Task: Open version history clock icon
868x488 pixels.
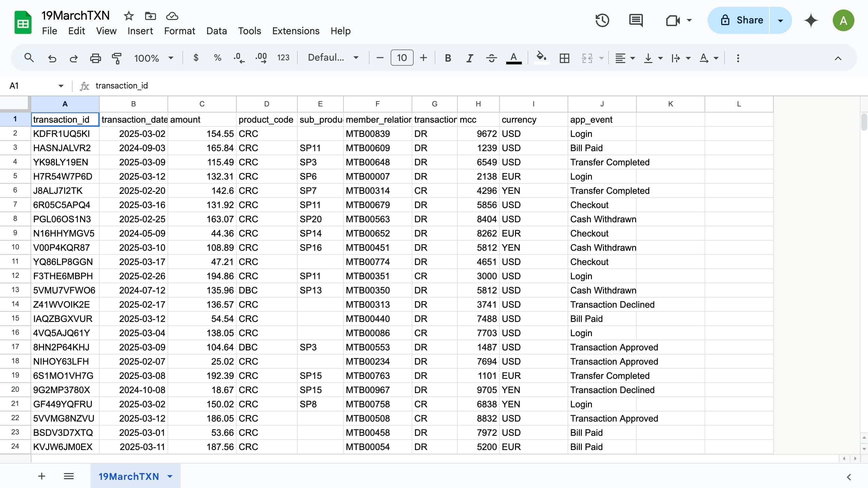Action: (603, 20)
